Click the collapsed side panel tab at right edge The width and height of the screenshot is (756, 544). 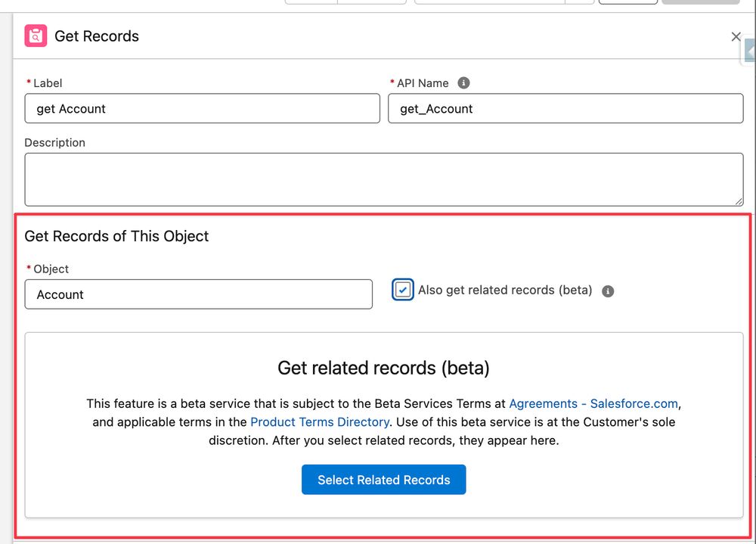(748, 50)
